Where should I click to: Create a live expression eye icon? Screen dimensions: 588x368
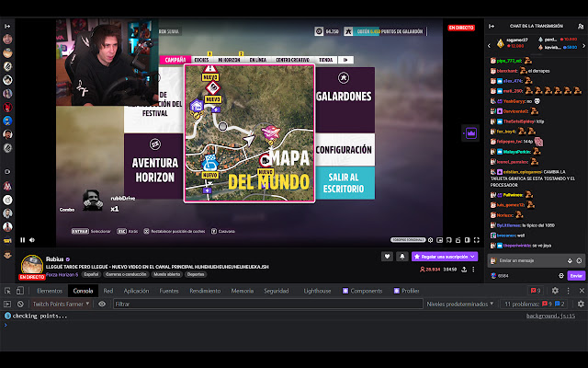coord(102,304)
